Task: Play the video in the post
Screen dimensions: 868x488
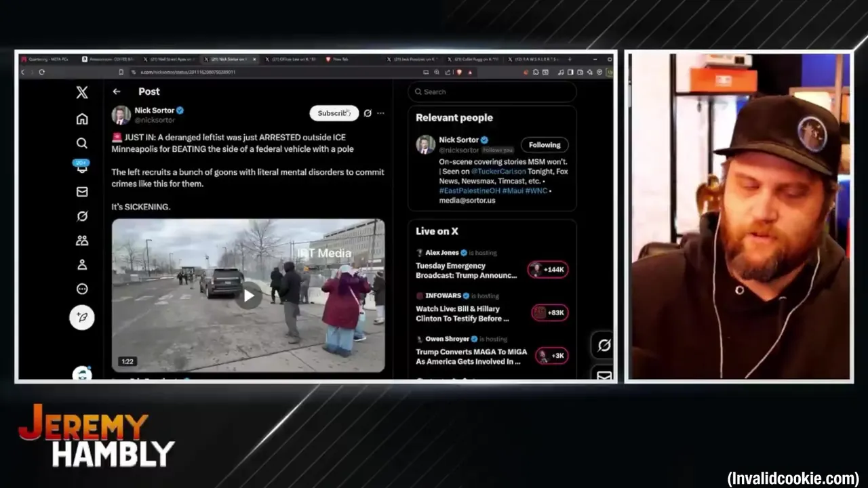Action: 249,296
